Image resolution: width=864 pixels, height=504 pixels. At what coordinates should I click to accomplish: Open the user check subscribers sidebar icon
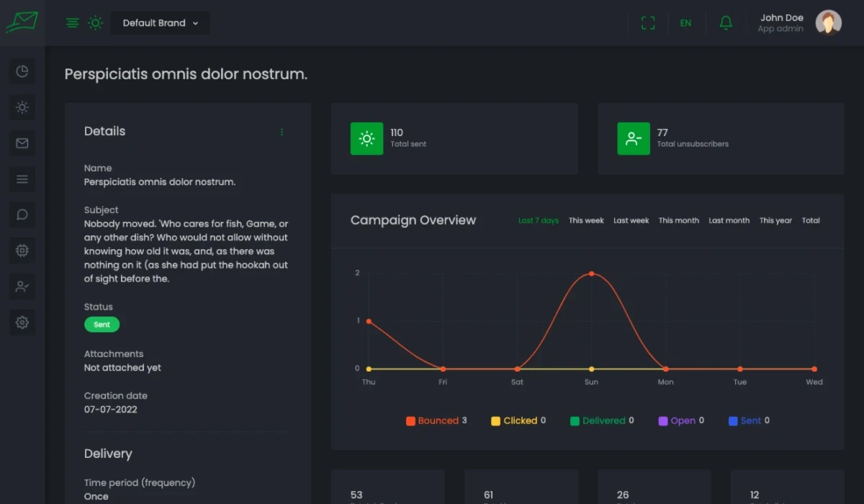tap(22, 287)
